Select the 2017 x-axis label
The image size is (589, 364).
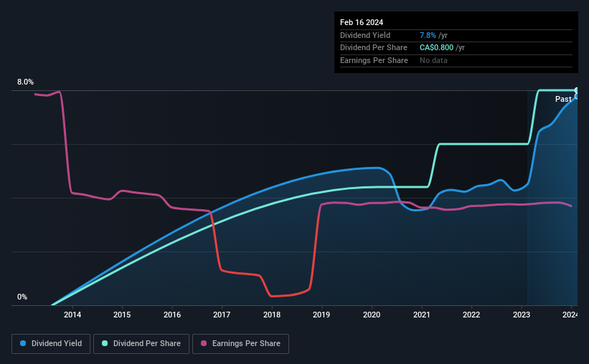click(x=222, y=315)
